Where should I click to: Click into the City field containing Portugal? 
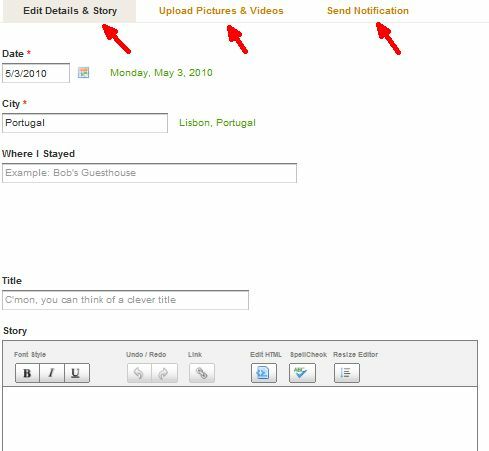click(x=85, y=123)
